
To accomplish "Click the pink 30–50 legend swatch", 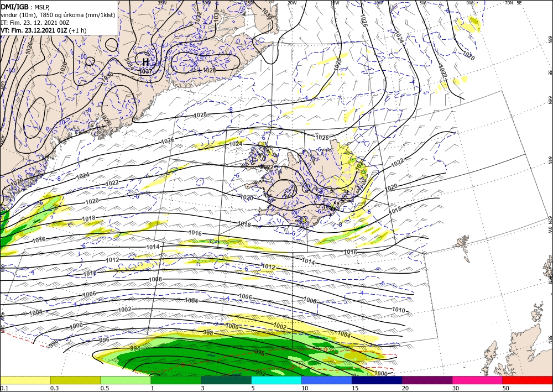I will tap(478, 380).
